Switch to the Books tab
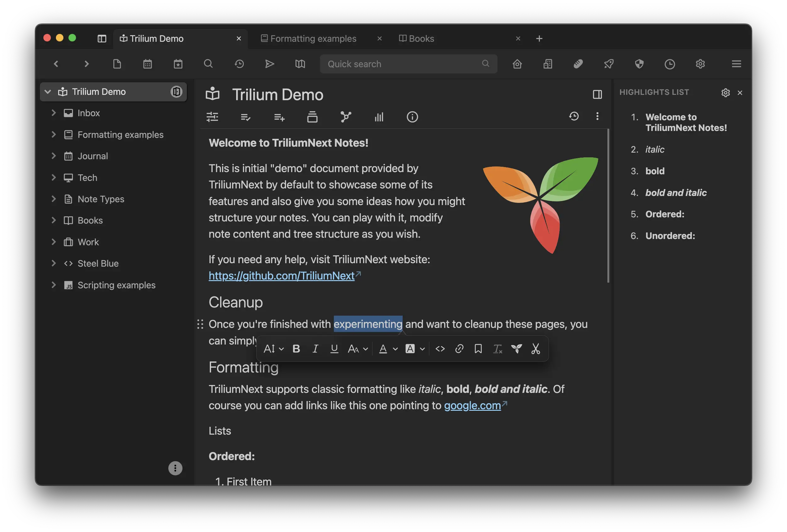 pyautogui.click(x=421, y=39)
